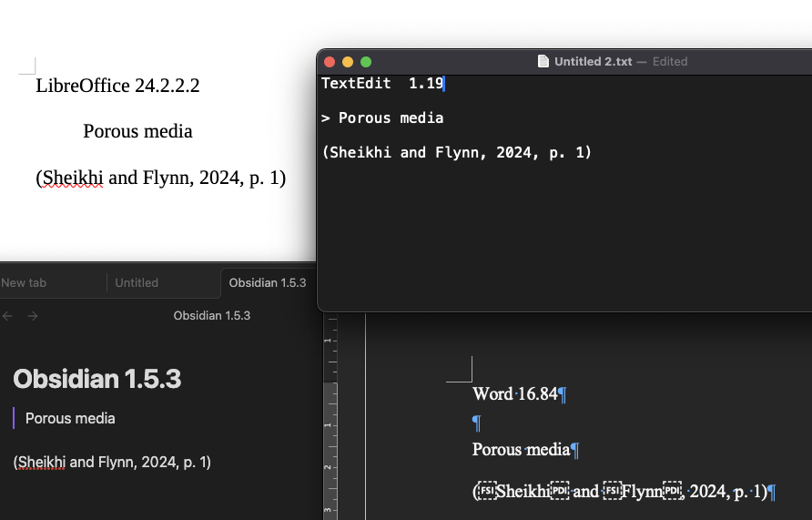812x520 pixels.
Task: Close the TextEdit window with red button
Action: tap(330, 62)
